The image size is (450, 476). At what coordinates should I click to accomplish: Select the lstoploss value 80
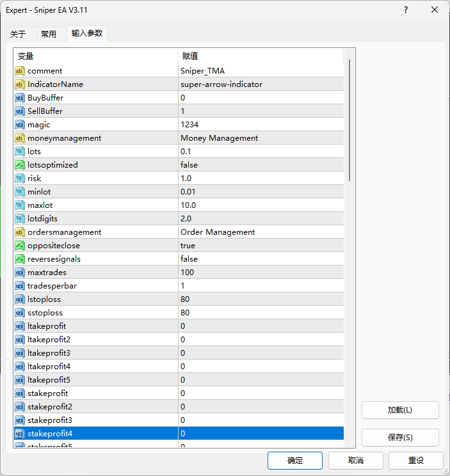click(261, 299)
